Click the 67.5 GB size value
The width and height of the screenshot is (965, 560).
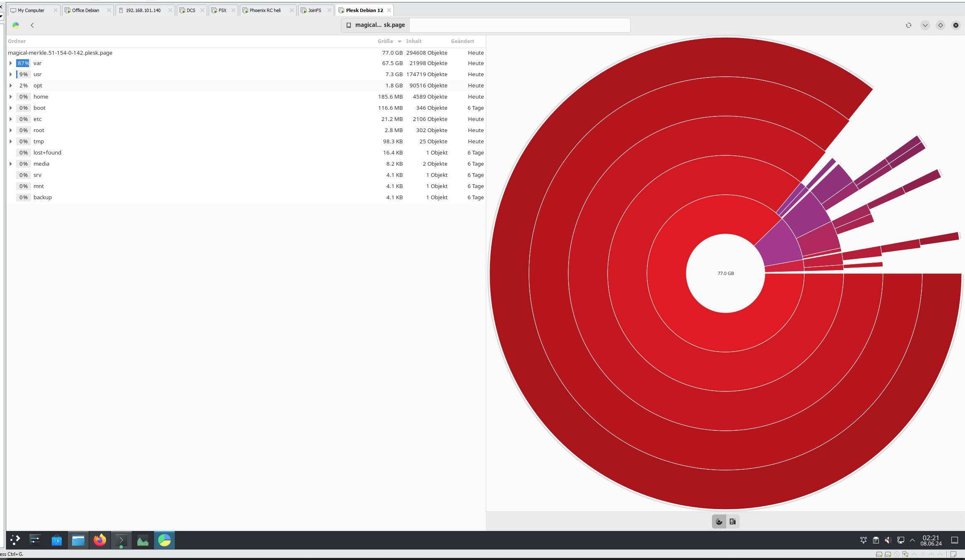[x=392, y=63]
